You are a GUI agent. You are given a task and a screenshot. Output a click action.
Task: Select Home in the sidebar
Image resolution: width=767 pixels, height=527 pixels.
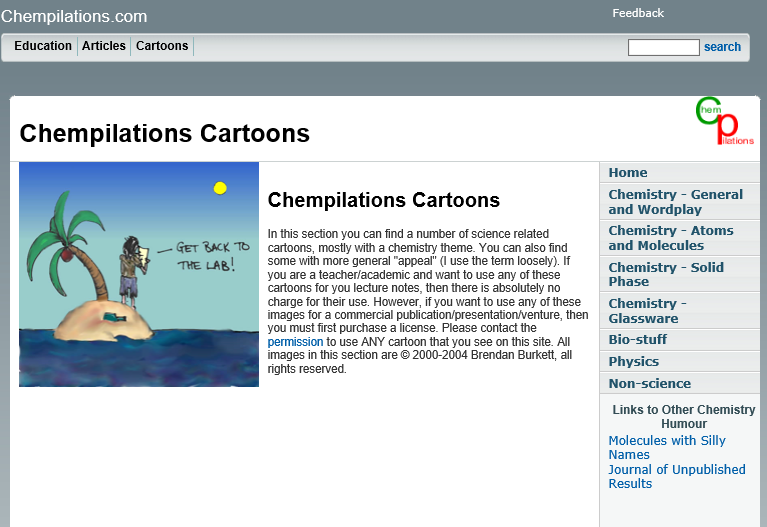pos(628,172)
